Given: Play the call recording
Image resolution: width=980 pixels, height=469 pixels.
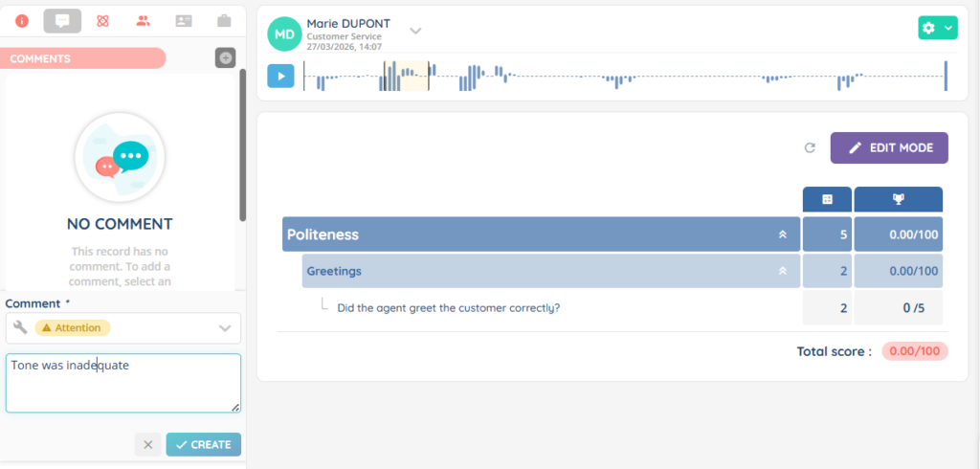Looking at the screenshot, I should (280, 76).
